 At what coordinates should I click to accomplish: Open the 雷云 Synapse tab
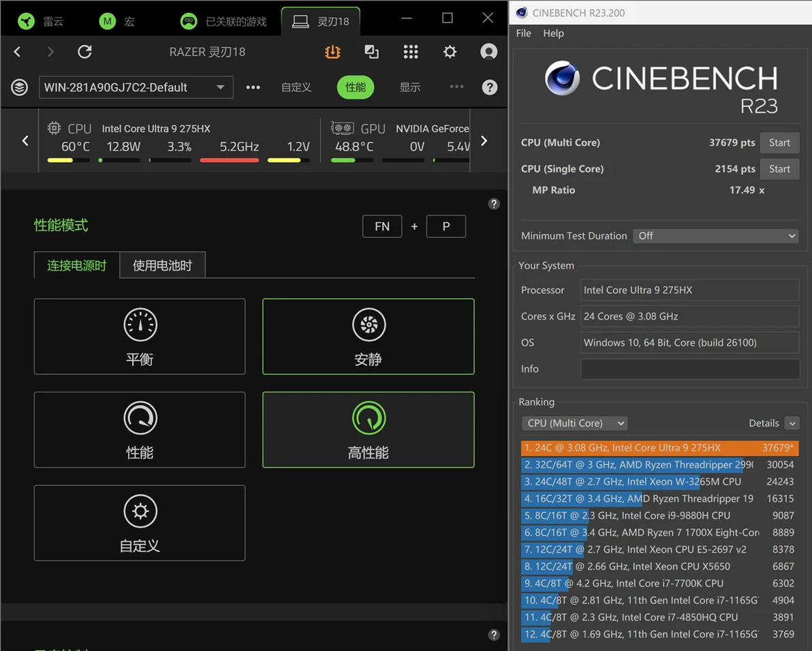click(x=40, y=21)
